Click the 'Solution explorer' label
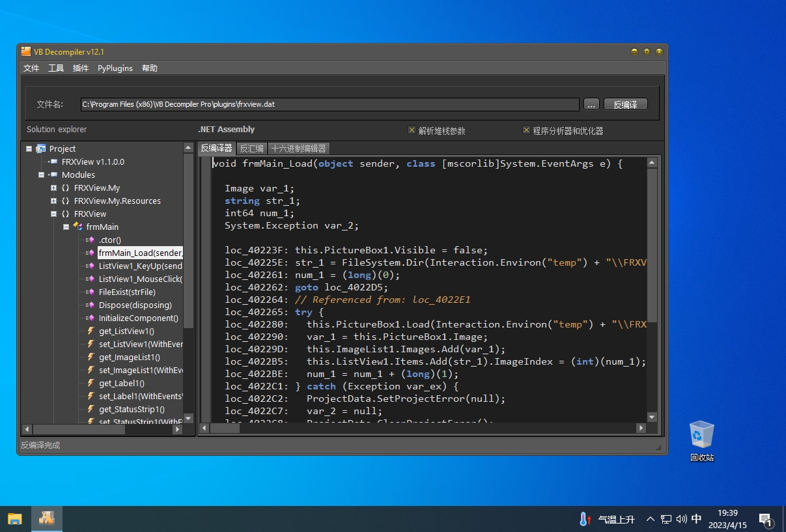 click(57, 130)
